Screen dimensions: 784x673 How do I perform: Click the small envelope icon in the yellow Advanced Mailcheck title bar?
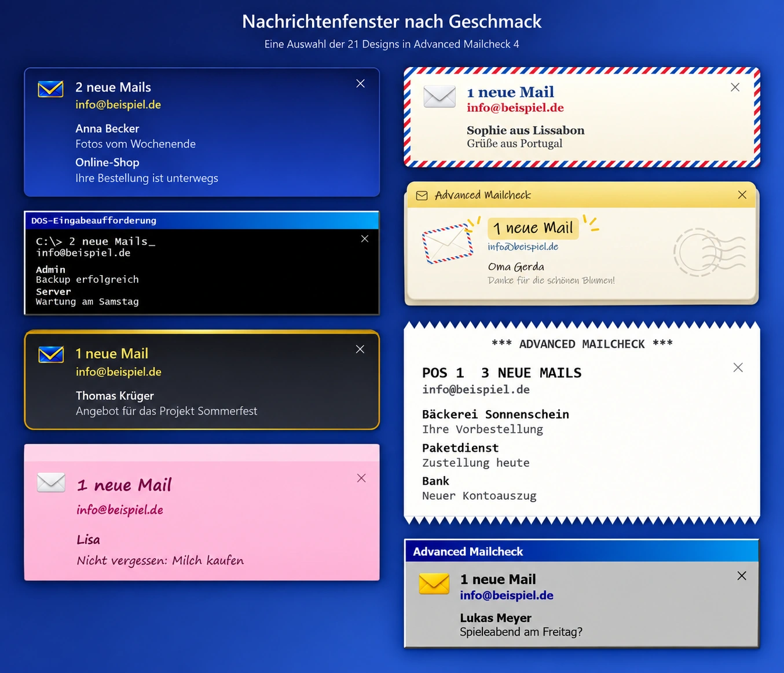click(x=422, y=196)
